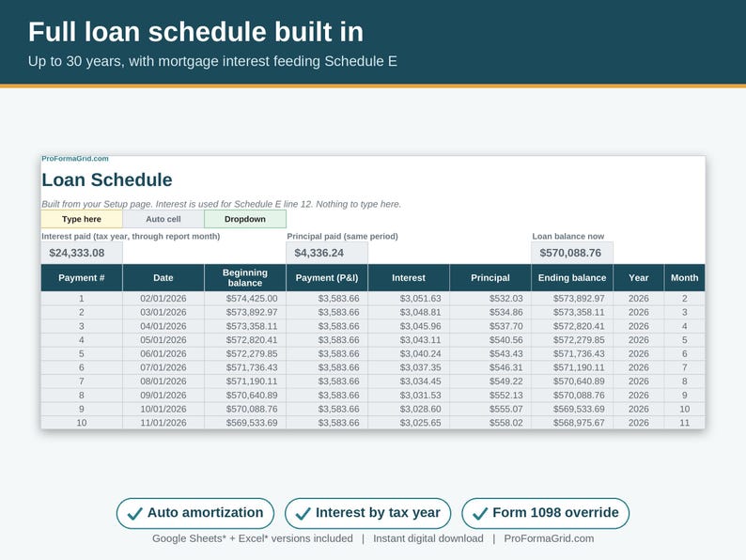Click the Auto amortization checkmark icon
Screen dimensions: 746x560
point(134,513)
